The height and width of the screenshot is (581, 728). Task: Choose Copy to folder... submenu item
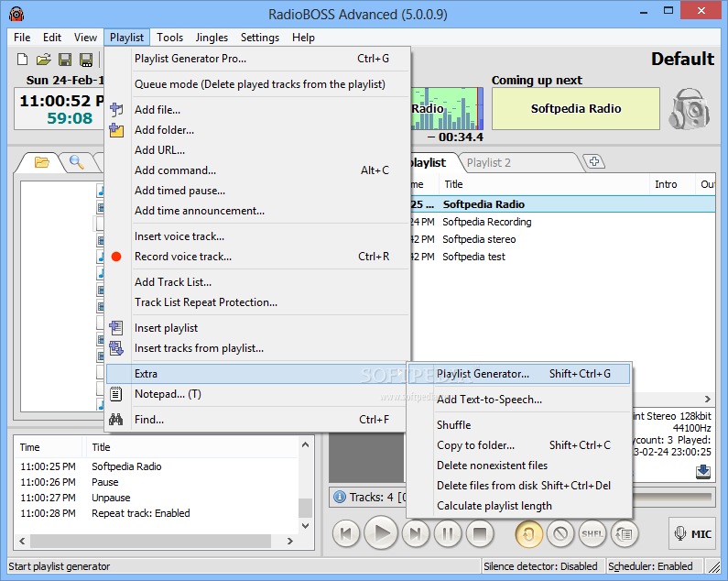(x=518, y=445)
